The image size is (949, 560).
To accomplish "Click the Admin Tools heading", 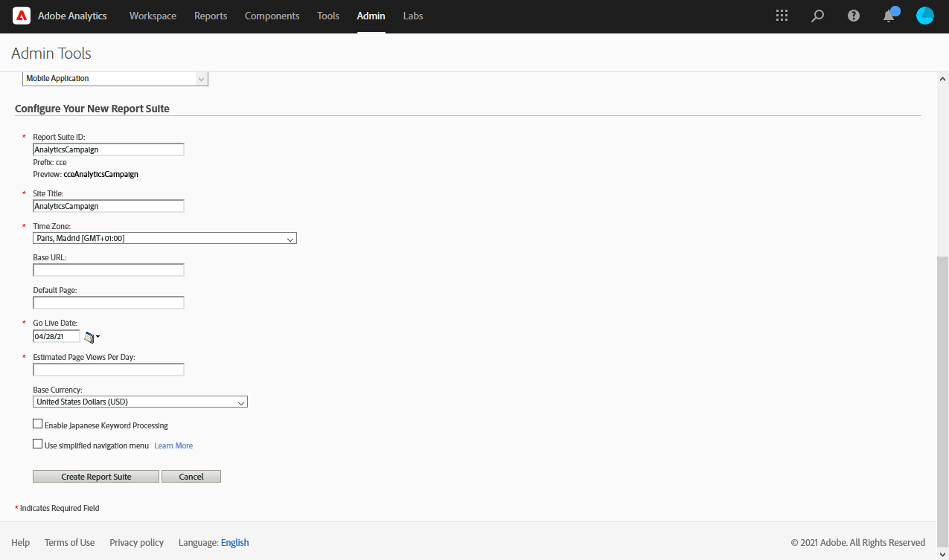I will [x=51, y=54].
